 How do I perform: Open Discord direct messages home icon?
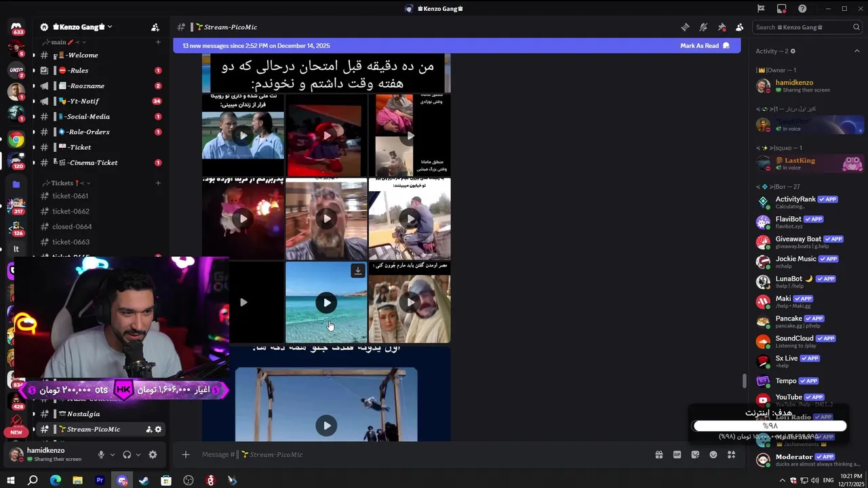click(16, 27)
